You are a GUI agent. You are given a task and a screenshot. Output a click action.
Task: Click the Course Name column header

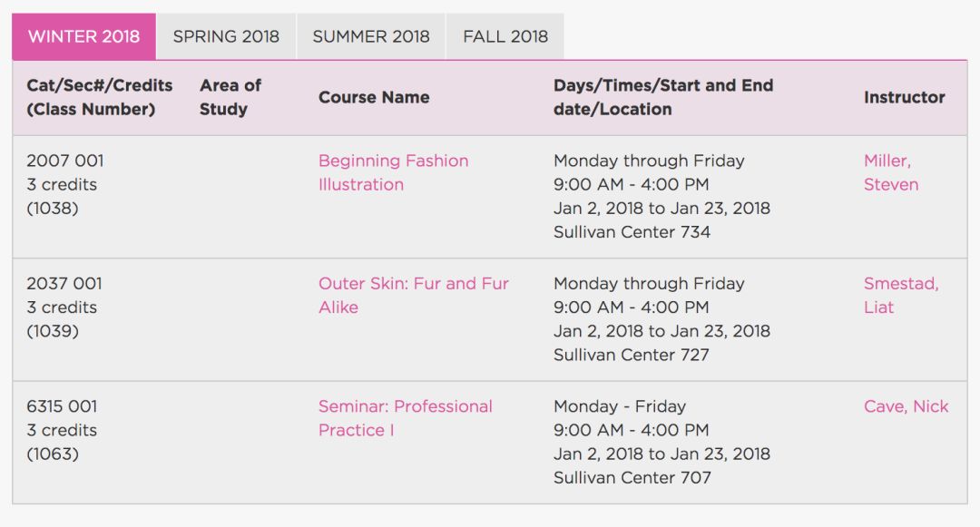click(374, 97)
